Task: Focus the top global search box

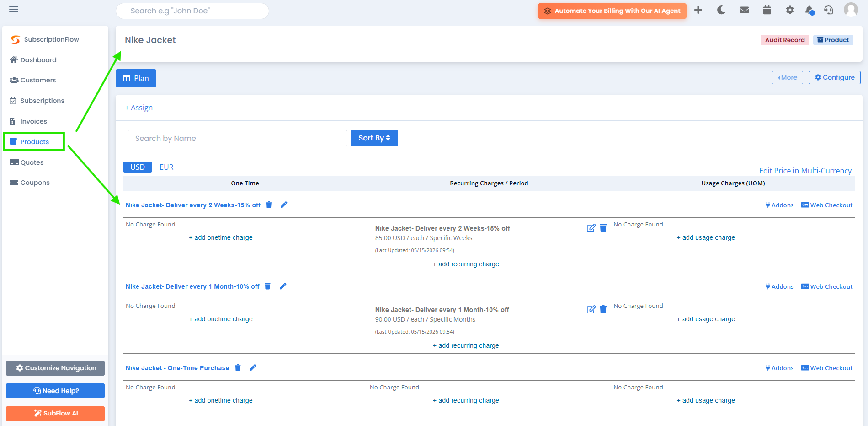Action: click(192, 11)
